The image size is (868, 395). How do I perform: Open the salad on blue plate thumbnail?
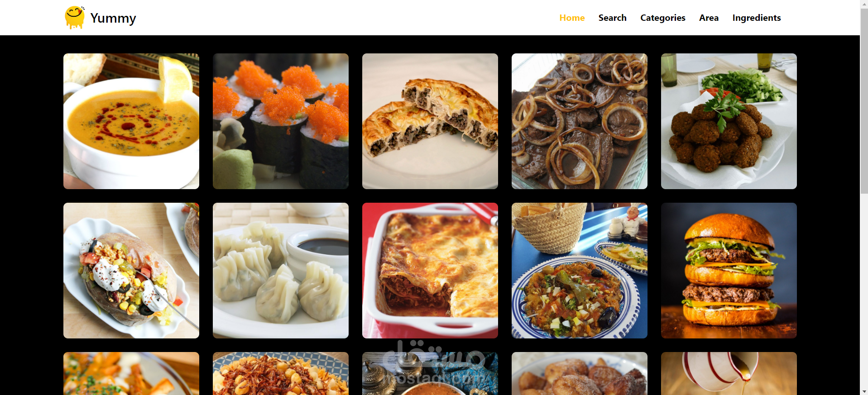pyautogui.click(x=580, y=271)
